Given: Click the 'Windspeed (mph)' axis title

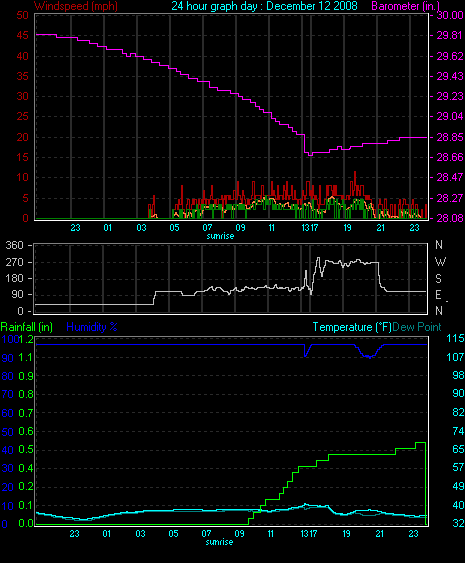Looking at the screenshot, I should [76, 6].
